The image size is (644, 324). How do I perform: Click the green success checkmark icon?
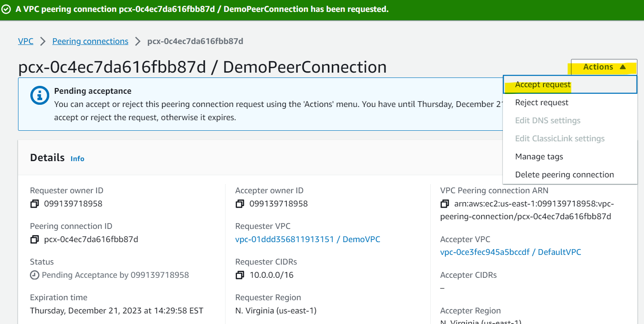click(x=6, y=9)
